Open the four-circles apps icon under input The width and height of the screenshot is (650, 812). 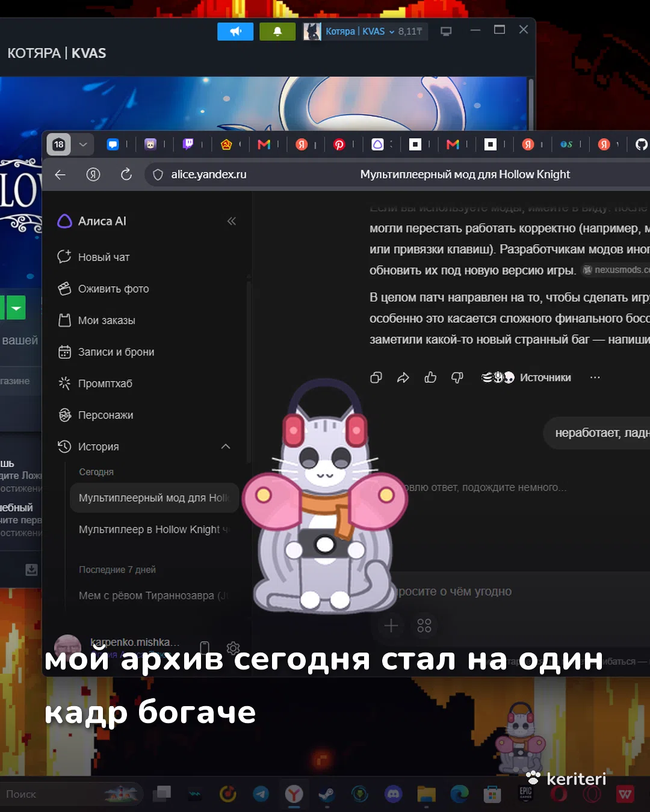(424, 626)
